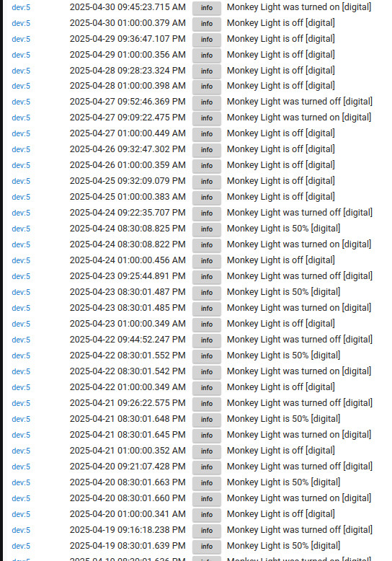Open dev:5 link for 2025-04-23 09:25:44.891 PM
Image resolution: width=392 pixels, height=561 pixels.
click(21, 276)
